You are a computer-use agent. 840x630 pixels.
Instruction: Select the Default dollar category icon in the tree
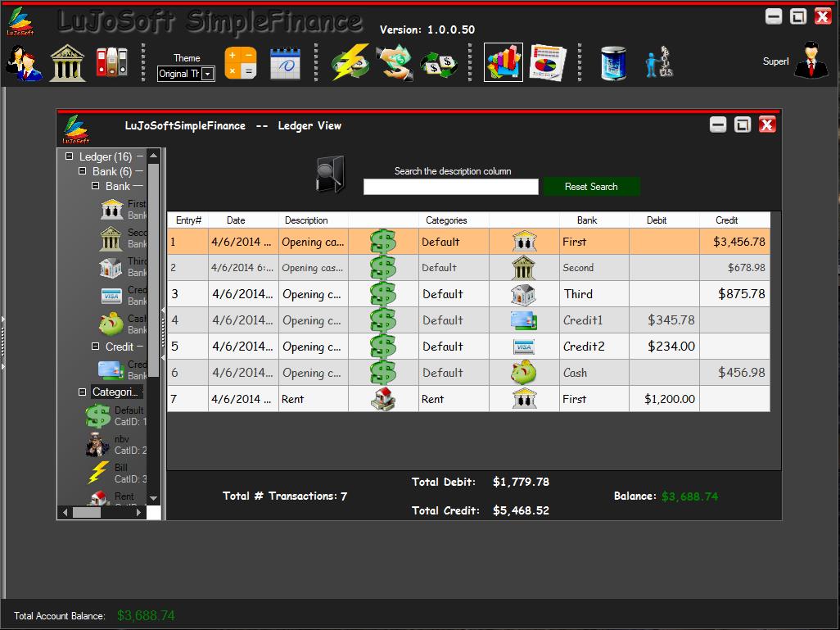click(x=98, y=416)
